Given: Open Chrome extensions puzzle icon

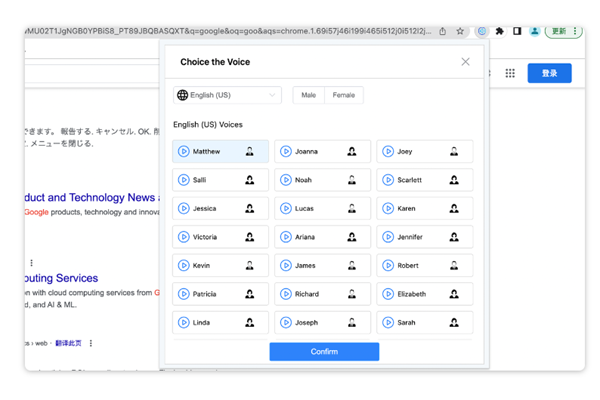Looking at the screenshot, I should 500,31.
